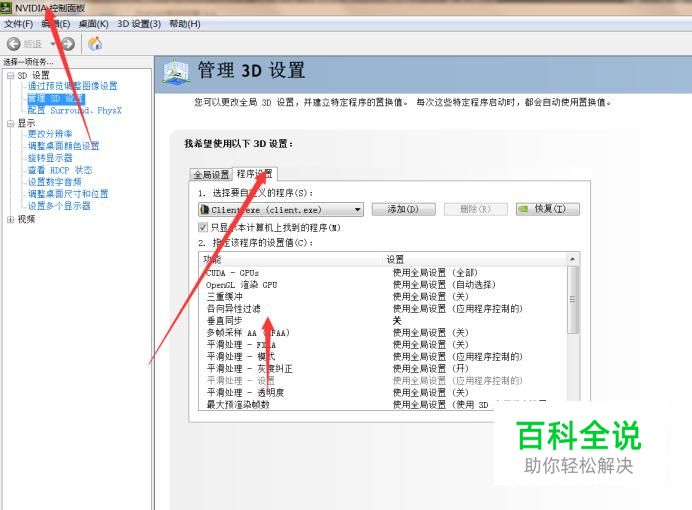Image resolution: width=692 pixels, height=510 pixels.
Task: Click the 删除(R) button
Action: 476,209
